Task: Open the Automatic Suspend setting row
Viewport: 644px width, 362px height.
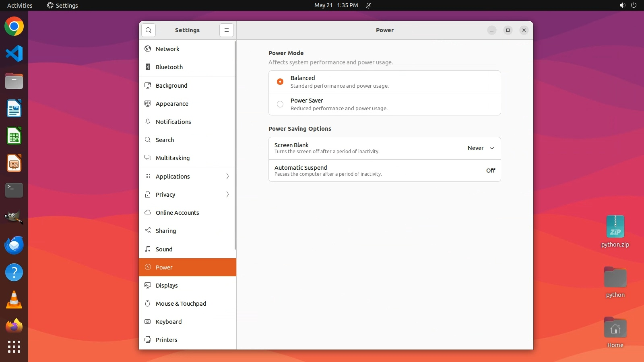Action: pyautogui.click(x=384, y=171)
